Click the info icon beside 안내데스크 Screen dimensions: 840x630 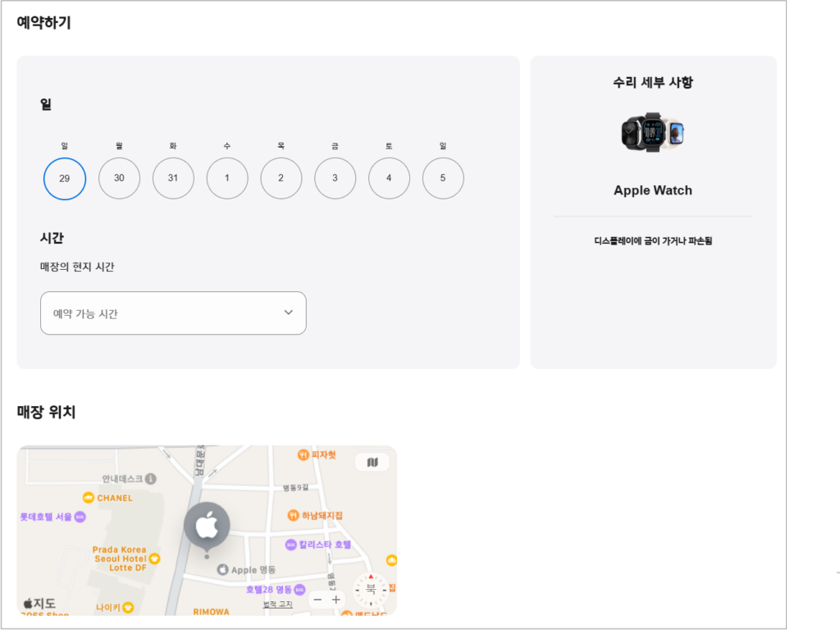pyautogui.click(x=153, y=479)
